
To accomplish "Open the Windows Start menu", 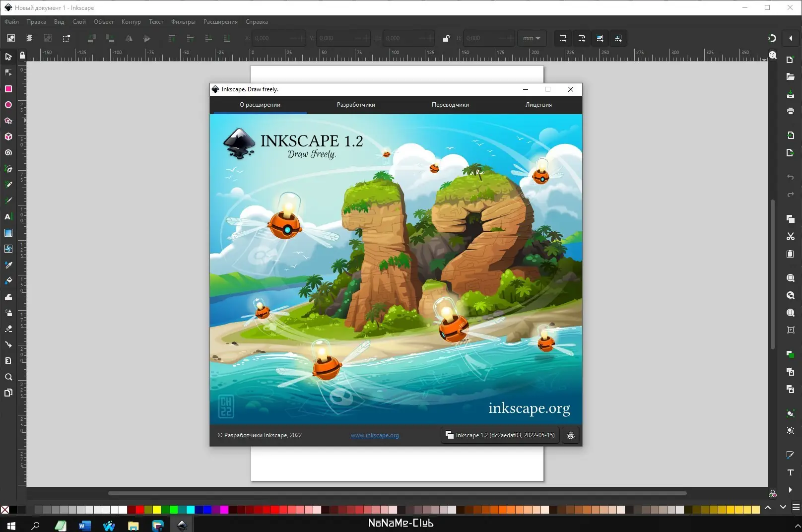I will click(11, 525).
